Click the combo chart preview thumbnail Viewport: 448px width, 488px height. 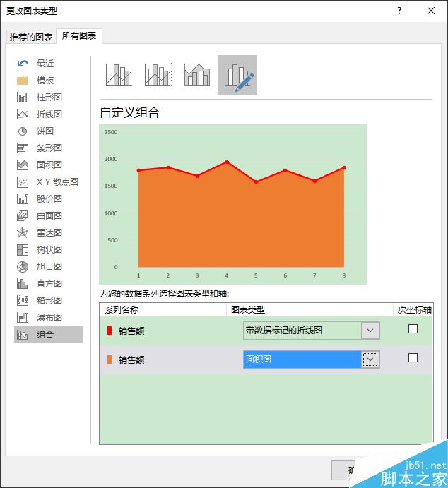[x=233, y=205]
